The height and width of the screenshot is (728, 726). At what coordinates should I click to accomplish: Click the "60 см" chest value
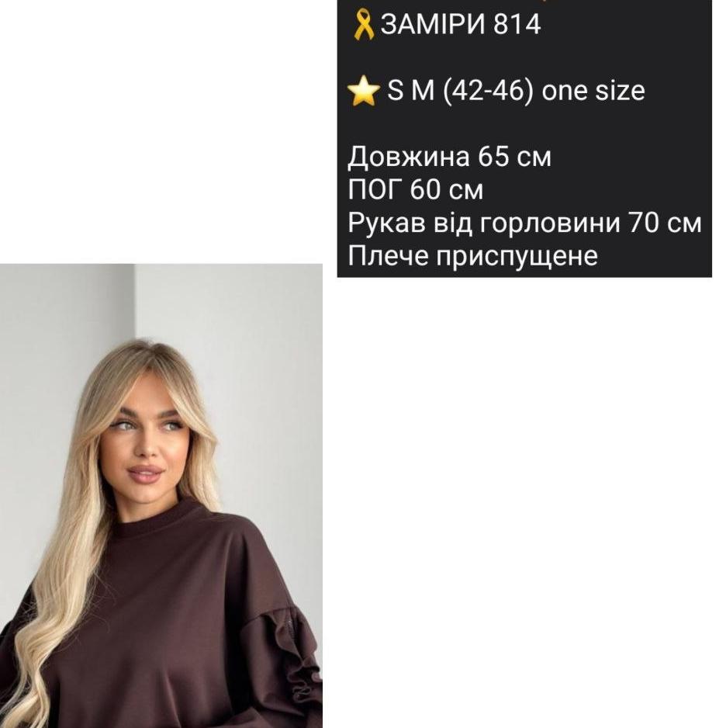point(447,189)
